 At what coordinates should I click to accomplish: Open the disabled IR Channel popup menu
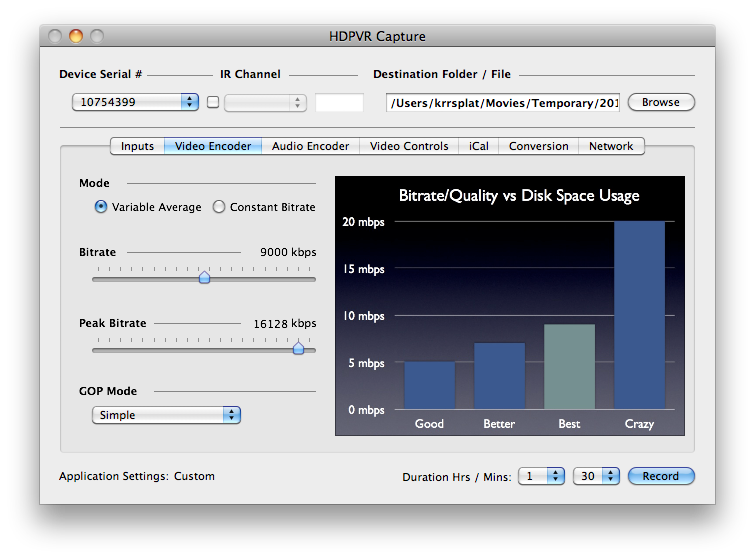pyautogui.click(x=265, y=103)
